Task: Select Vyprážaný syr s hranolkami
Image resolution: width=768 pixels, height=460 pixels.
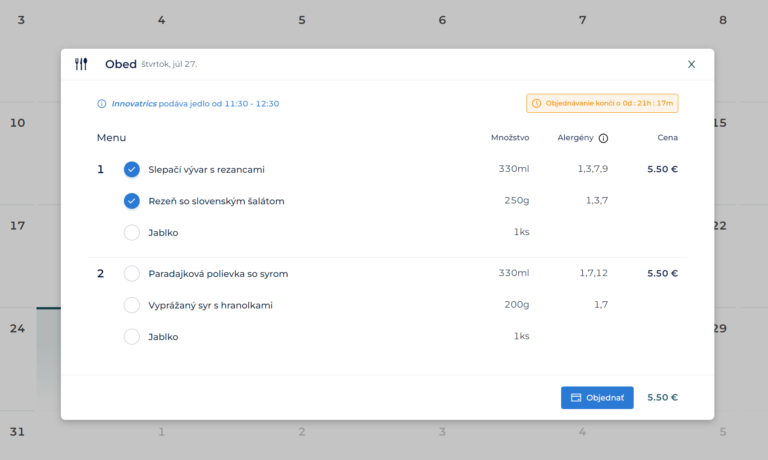Action: 132,305
